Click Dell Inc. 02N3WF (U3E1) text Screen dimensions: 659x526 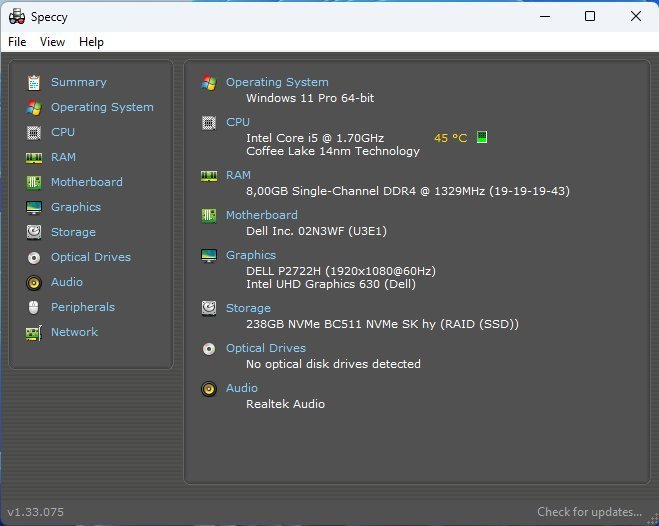[x=316, y=231]
